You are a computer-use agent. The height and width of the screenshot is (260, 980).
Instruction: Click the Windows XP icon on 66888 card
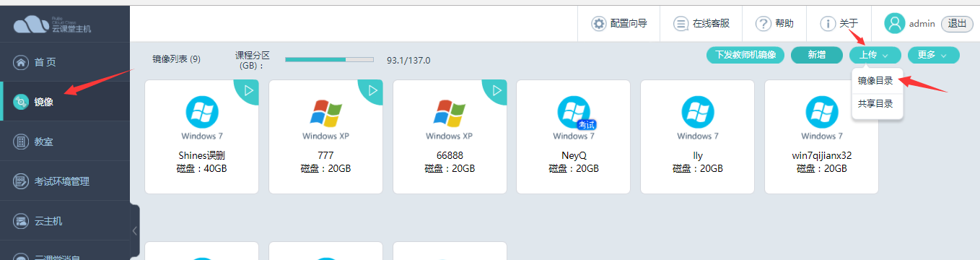450,113
